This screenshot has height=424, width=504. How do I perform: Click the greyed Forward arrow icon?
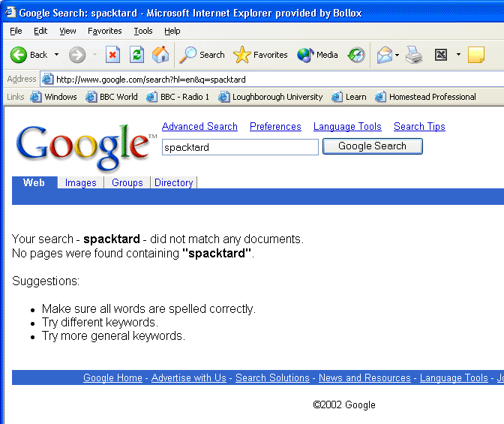pyautogui.click(x=77, y=55)
